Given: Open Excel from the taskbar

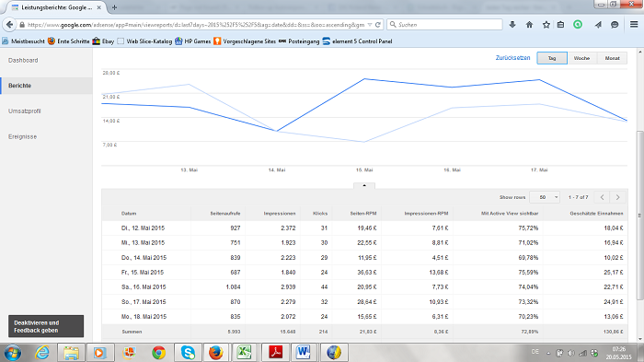Looking at the screenshot, I should click(x=245, y=353).
